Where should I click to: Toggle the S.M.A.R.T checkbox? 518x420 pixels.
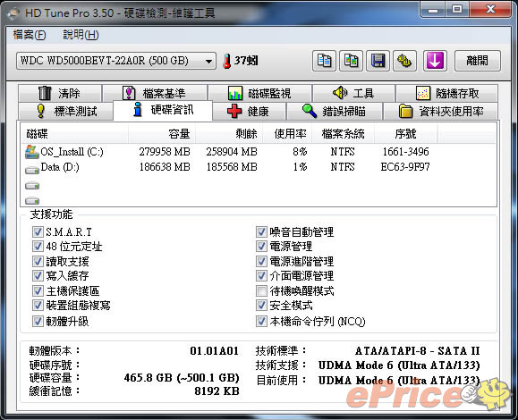(38, 232)
